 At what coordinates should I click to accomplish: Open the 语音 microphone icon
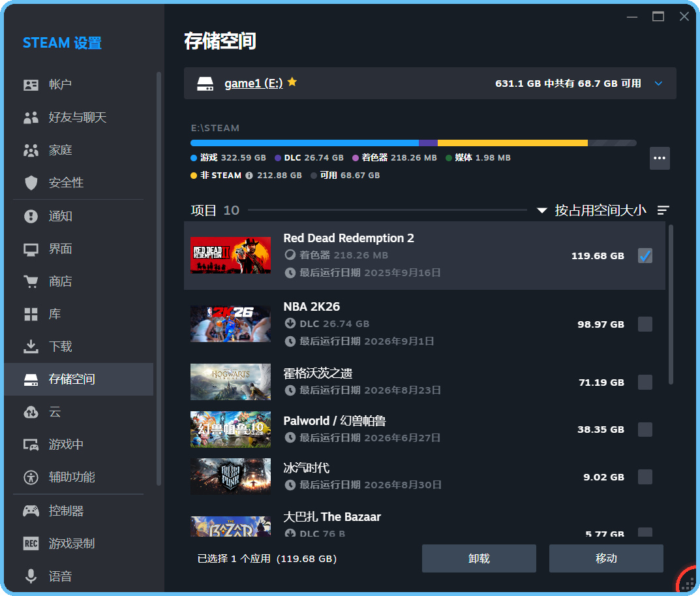point(31,576)
